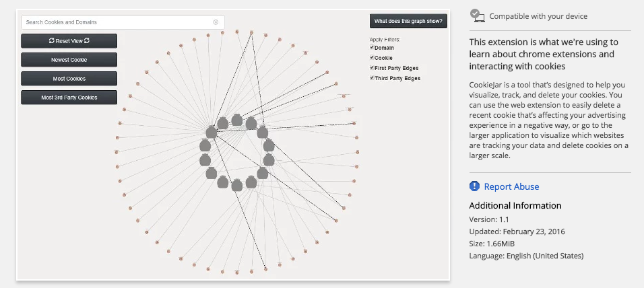
Task: Uncheck the Third Party Edges checkbox
Action: click(x=372, y=78)
